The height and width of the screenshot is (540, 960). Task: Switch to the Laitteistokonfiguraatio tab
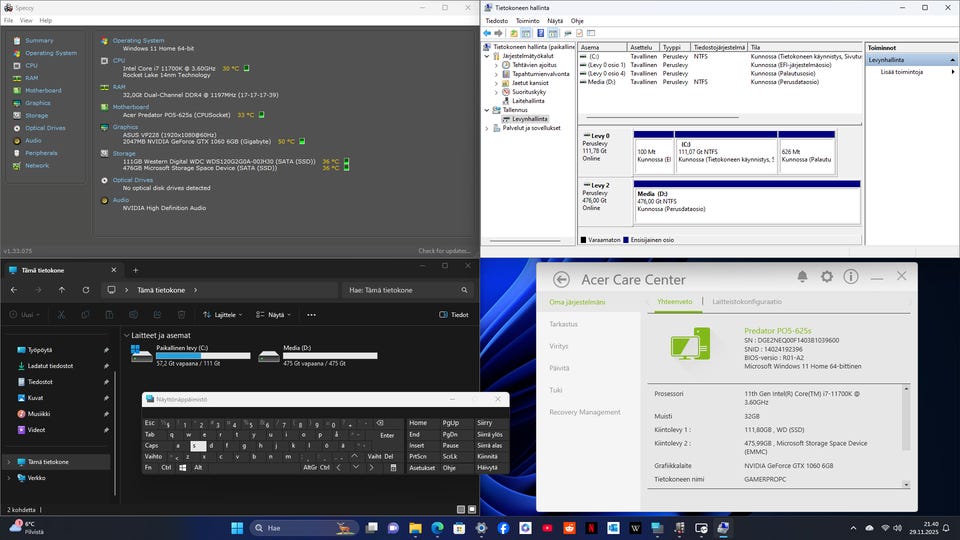pos(747,301)
